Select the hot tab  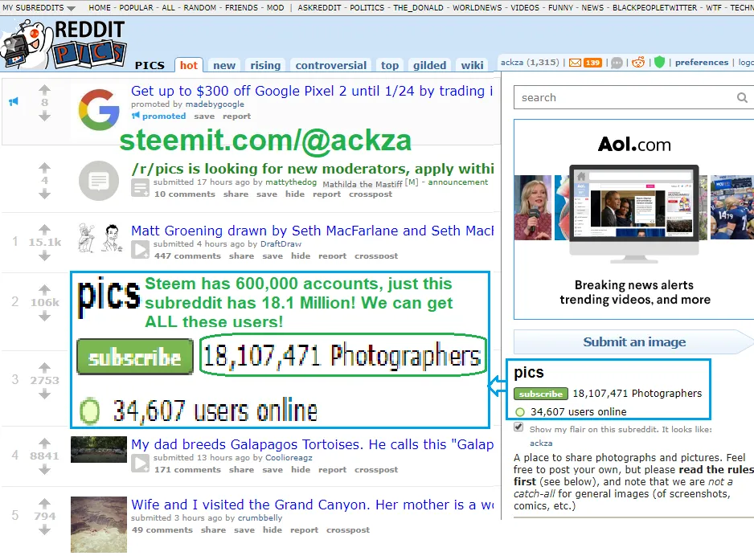tap(188, 65)
